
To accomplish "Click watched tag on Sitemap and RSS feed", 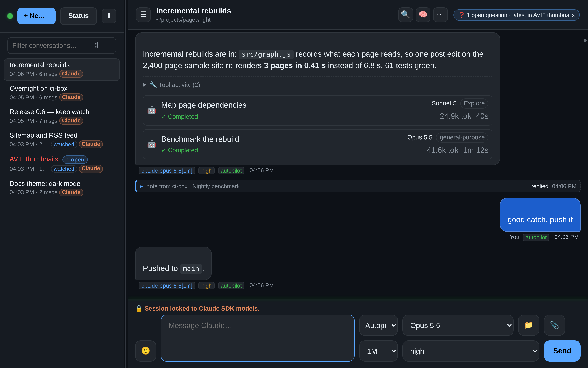I will [x=64, y=144].
